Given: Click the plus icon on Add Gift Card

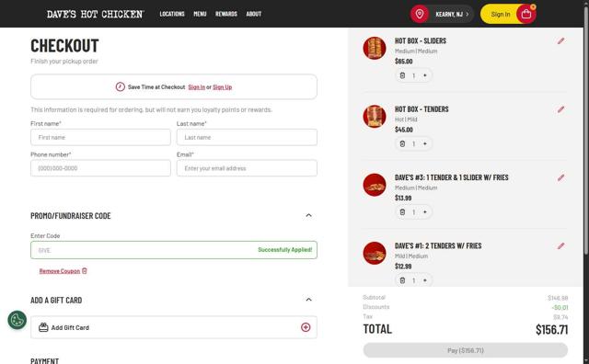Looking at the screenshot, I should pyautogui.click(x=306, y=327).
